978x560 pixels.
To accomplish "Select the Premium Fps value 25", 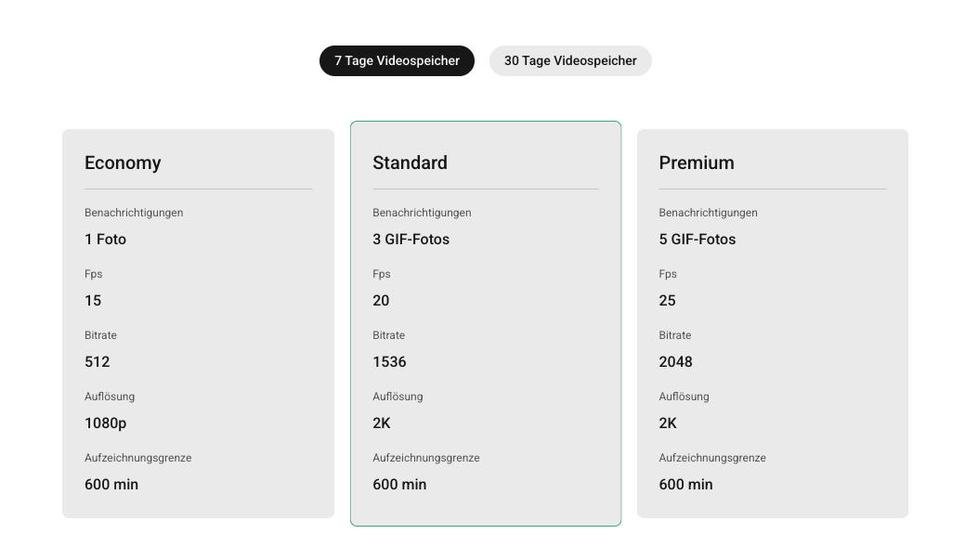I will coord(667,301).
